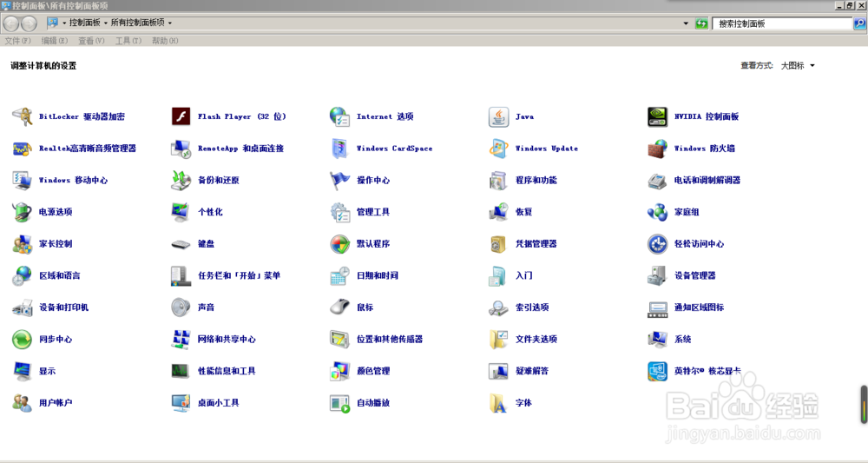Open 管理工具 icon
Viewport: 868px width, 463px height.
[339, 212]
